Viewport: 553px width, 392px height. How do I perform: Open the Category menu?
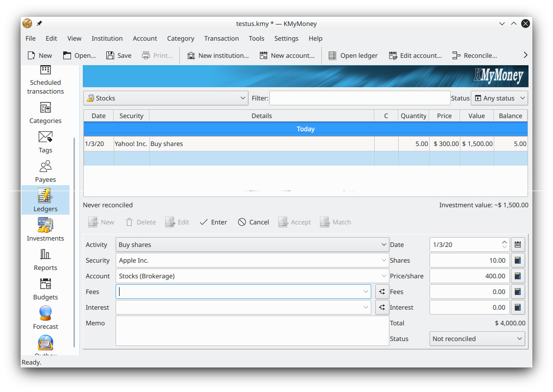click(181, 38)
